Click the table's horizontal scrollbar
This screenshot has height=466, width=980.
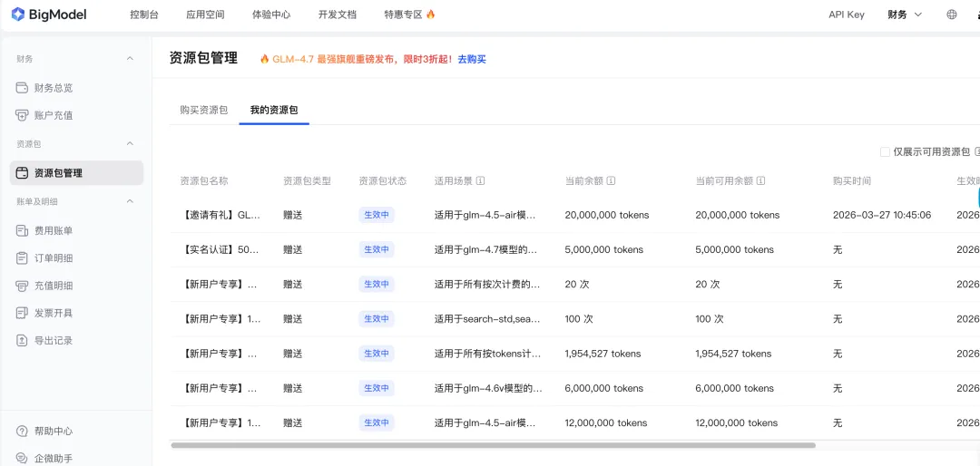[x=493, y=445]
